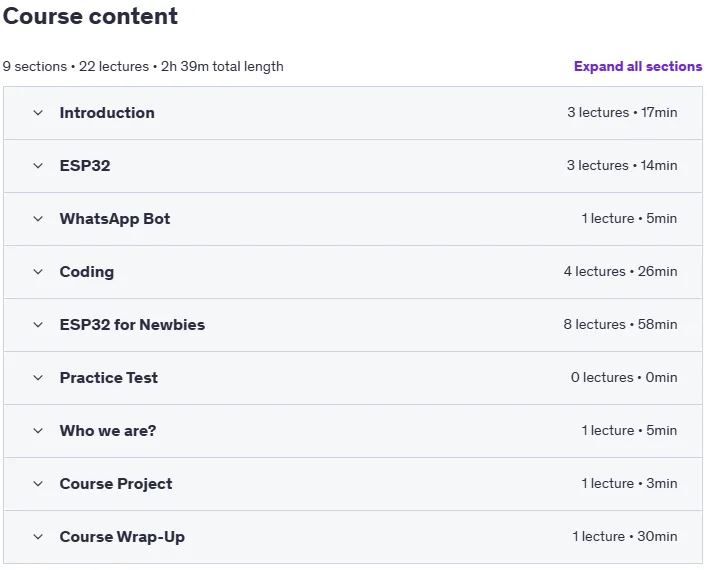Expand the ESP32 section chevron
The height and width of the screenshot is (570, 707).
click(38, 166)
